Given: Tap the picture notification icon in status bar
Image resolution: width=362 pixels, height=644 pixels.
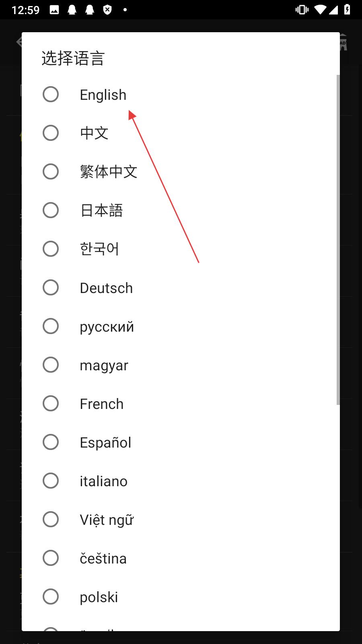Looking at the screenshot, I should [x=54, y=10].
